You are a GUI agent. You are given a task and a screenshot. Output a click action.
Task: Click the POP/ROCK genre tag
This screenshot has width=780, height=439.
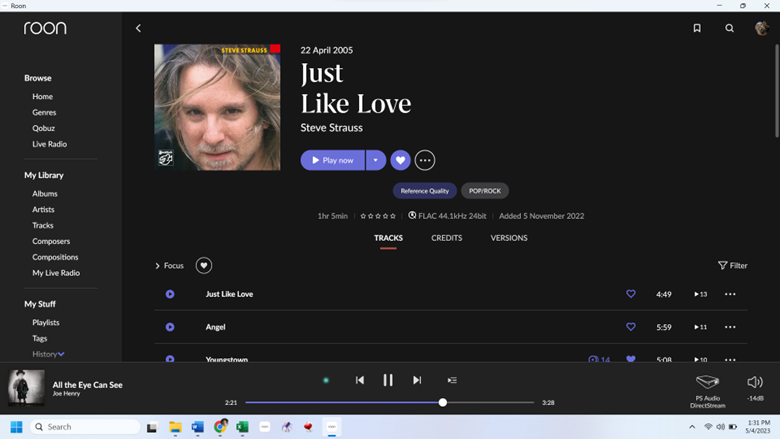pyautogui.click(x=485, y=191)
